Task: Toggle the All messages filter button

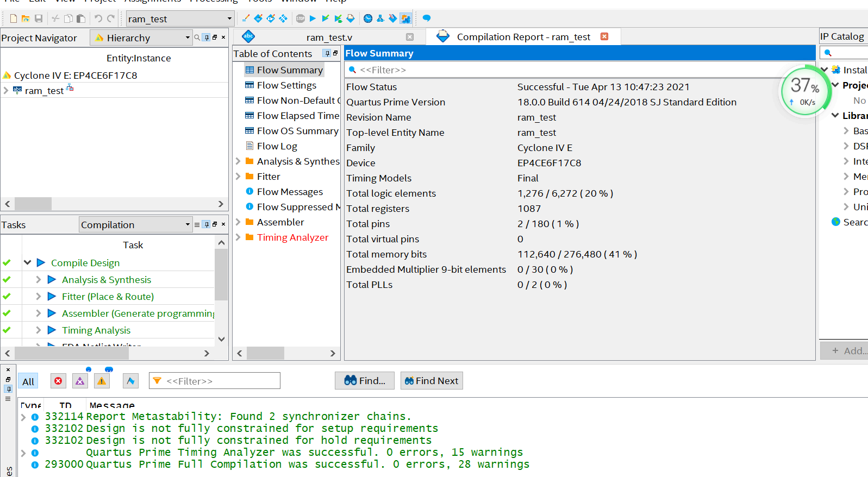Action: tap(28, 381)
